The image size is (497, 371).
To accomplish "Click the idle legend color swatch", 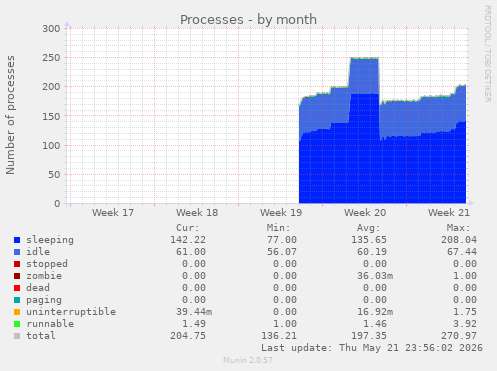I will pos(17,252).
